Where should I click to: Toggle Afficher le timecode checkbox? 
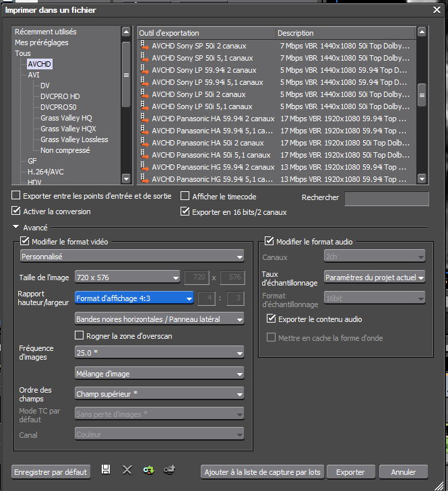[185, 196]
